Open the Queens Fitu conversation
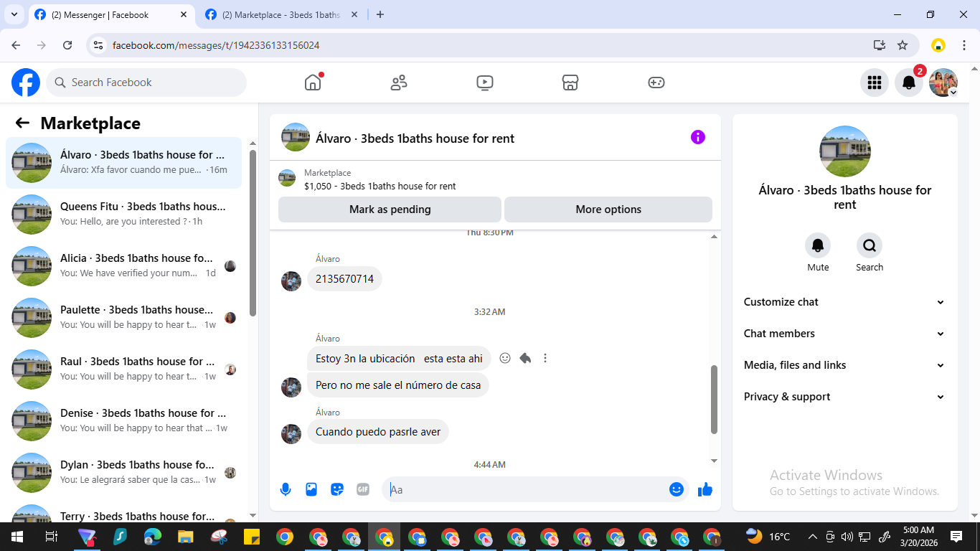 (x=123, y=215)
